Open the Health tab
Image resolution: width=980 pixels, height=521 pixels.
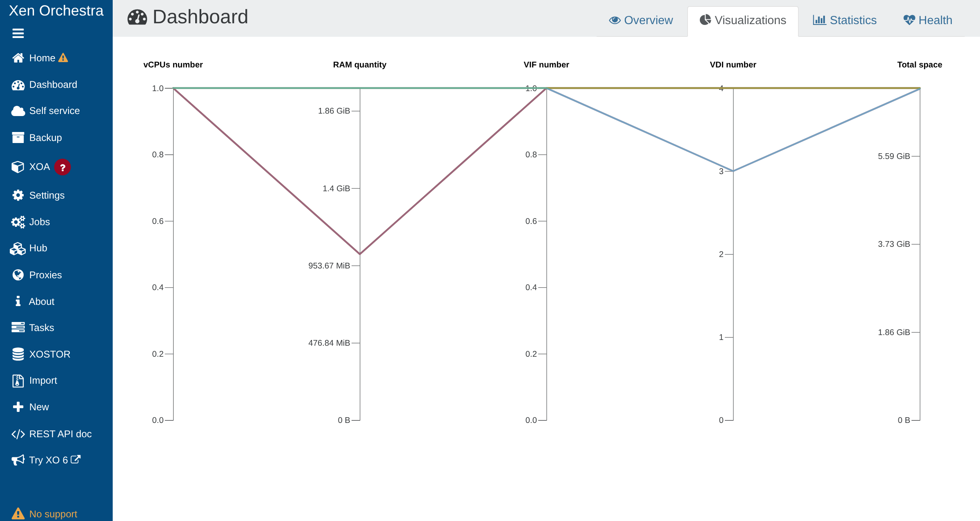point(928,20)
